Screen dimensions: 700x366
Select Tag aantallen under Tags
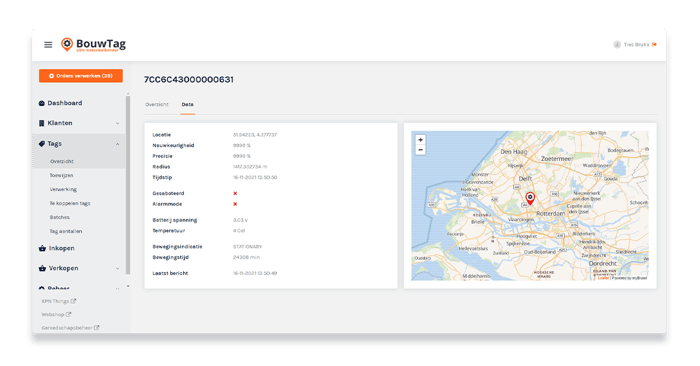(x=66, y=231)
